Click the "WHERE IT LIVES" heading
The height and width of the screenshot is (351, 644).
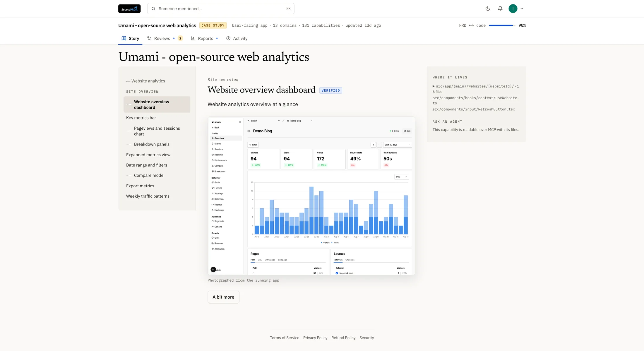pos(450,78)
